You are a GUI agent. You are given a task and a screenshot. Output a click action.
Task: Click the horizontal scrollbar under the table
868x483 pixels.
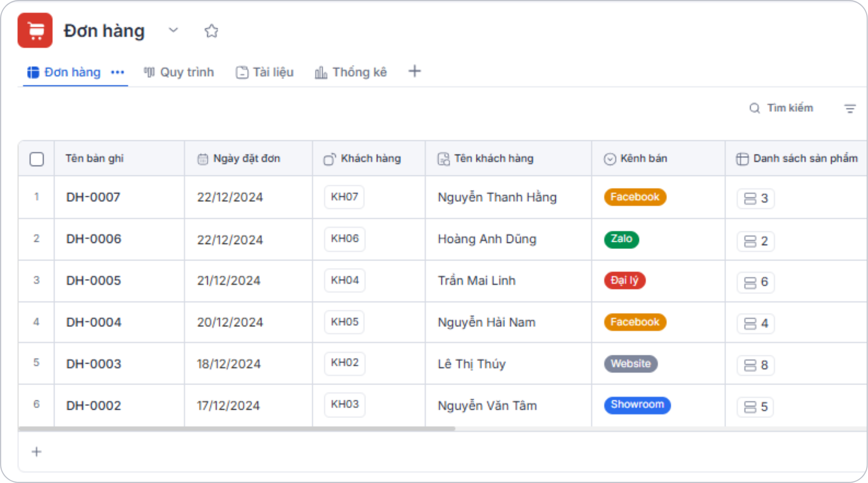click(x=237, y=429)
